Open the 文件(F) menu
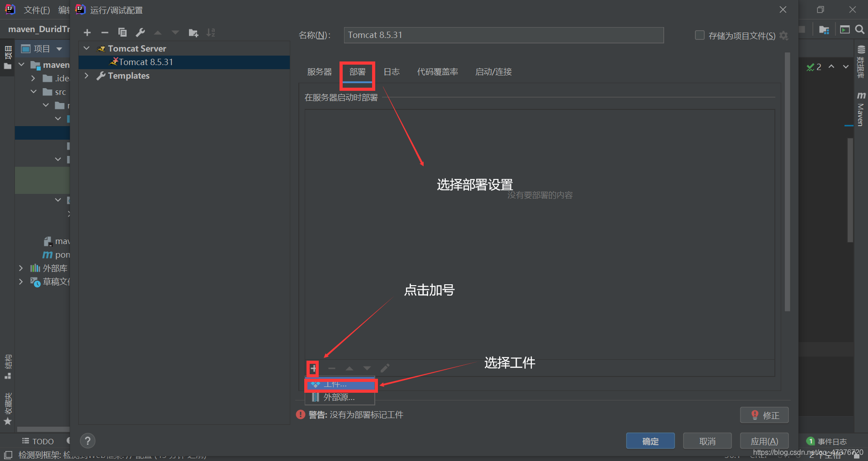 [x=36, y=10]
